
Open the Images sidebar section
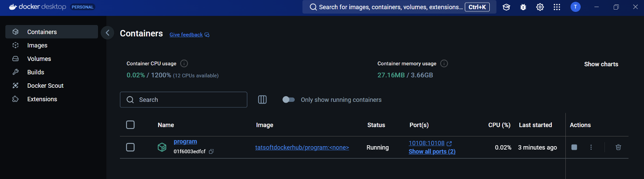[x=51, y=45]
